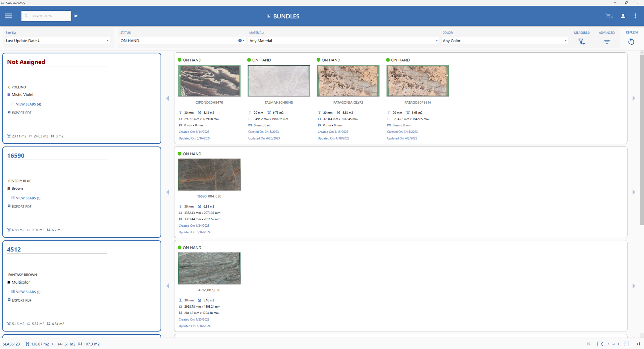This screenshot has height=349, width=644.
Task: Open the user account profile
Action: [623, 16]
